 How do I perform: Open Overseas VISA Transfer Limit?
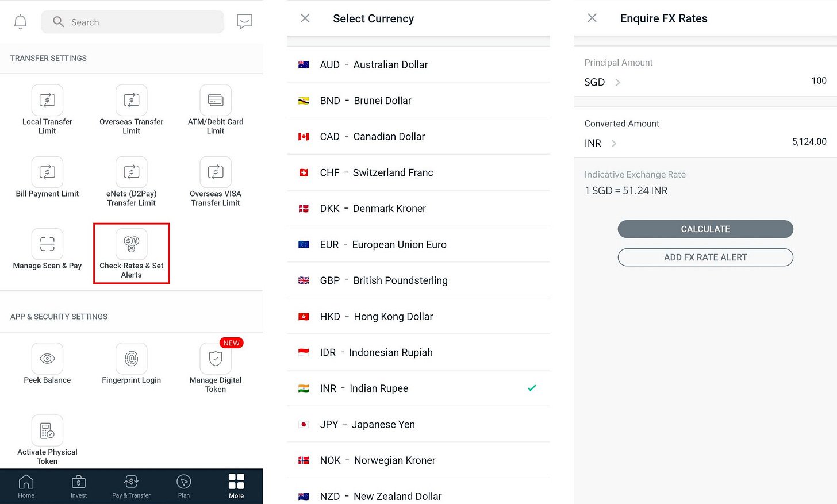point(216,181)
